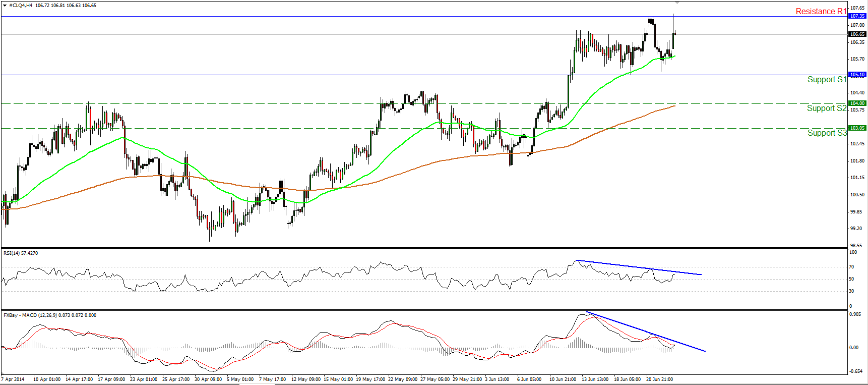Click the chart shift triangle marker at top

677,3
